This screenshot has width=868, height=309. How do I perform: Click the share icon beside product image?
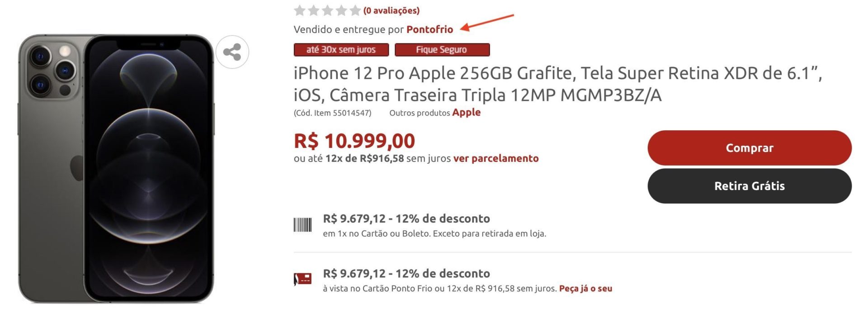click(x=232, y=52)
